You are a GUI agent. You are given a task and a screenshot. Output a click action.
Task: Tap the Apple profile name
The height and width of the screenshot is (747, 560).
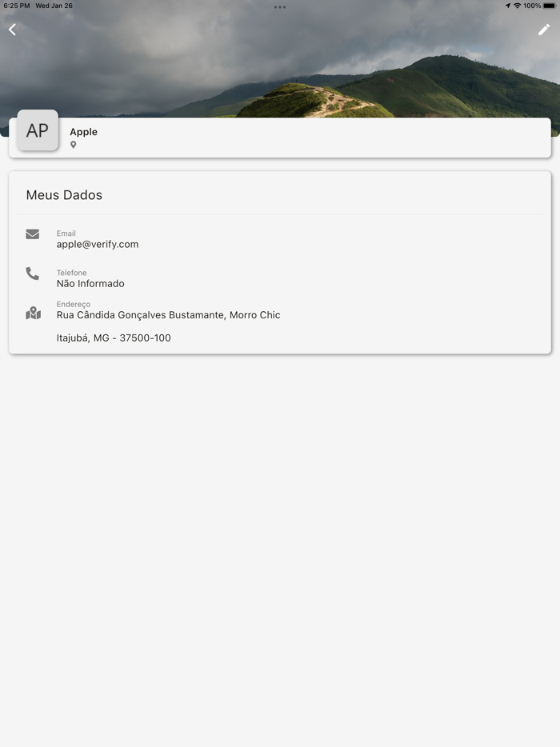[x=83, y=132]
